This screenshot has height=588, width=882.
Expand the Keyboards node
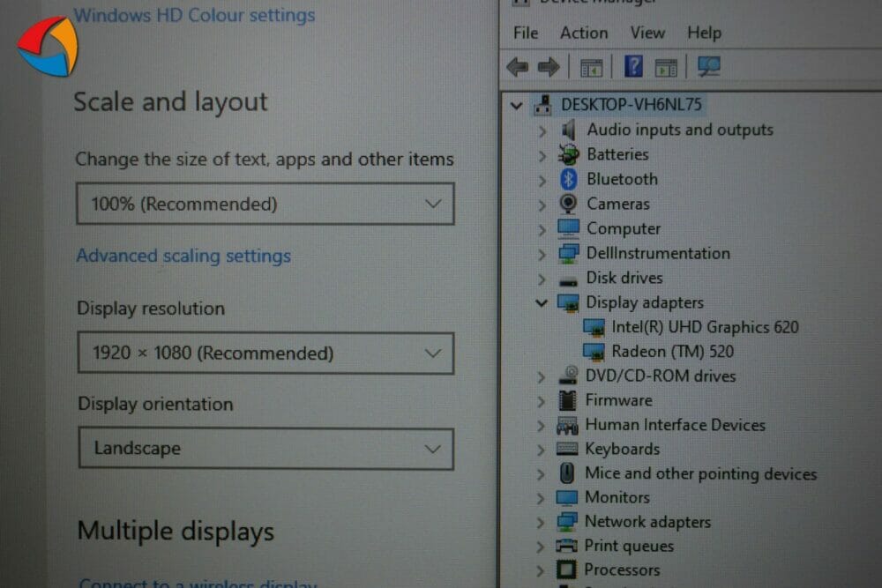[541, 450]
